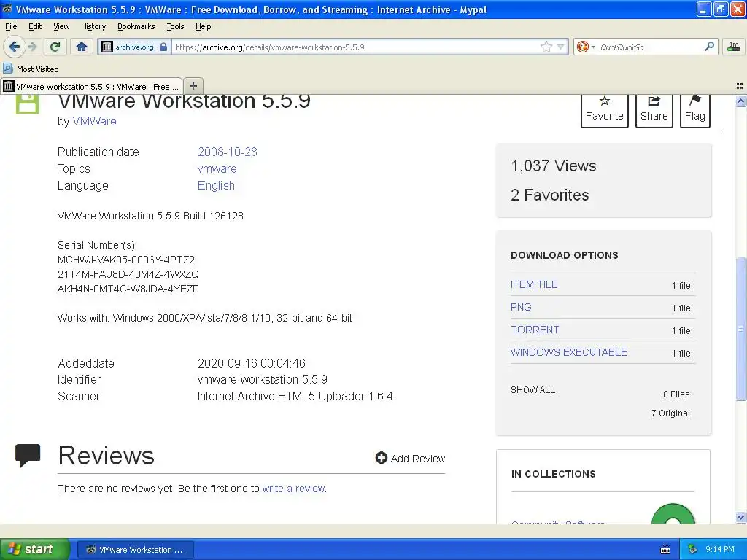Click the Favorite star button
Image resolution: width=747 pixels, height=560 pixels.
point(604,109)
